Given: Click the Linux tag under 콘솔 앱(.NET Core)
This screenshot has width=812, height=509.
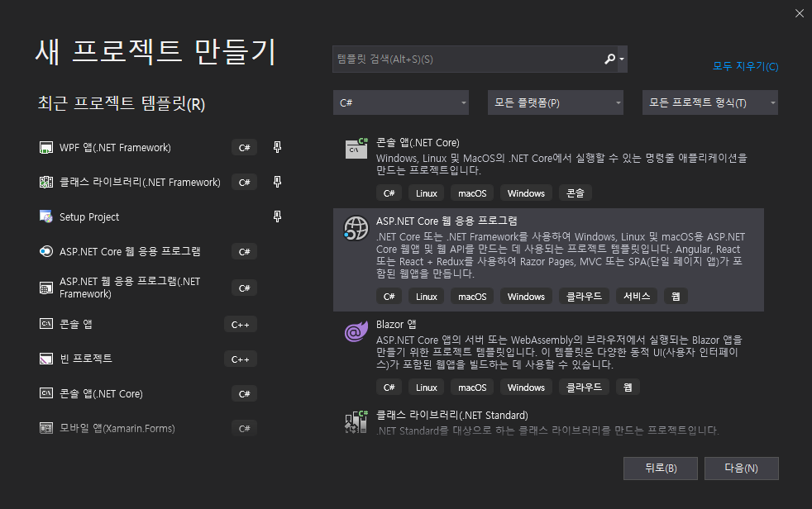Looking at the screenshot, I should pyautogui.click(x=426, y=193).
